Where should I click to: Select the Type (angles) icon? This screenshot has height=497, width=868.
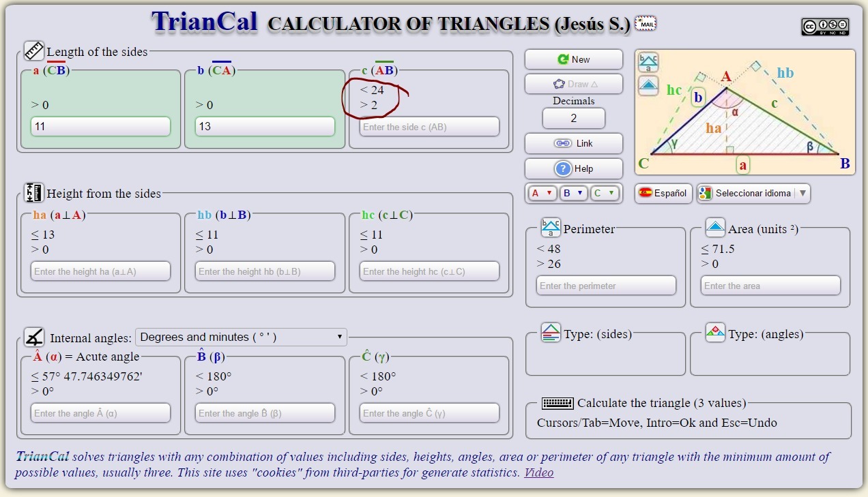715,333
